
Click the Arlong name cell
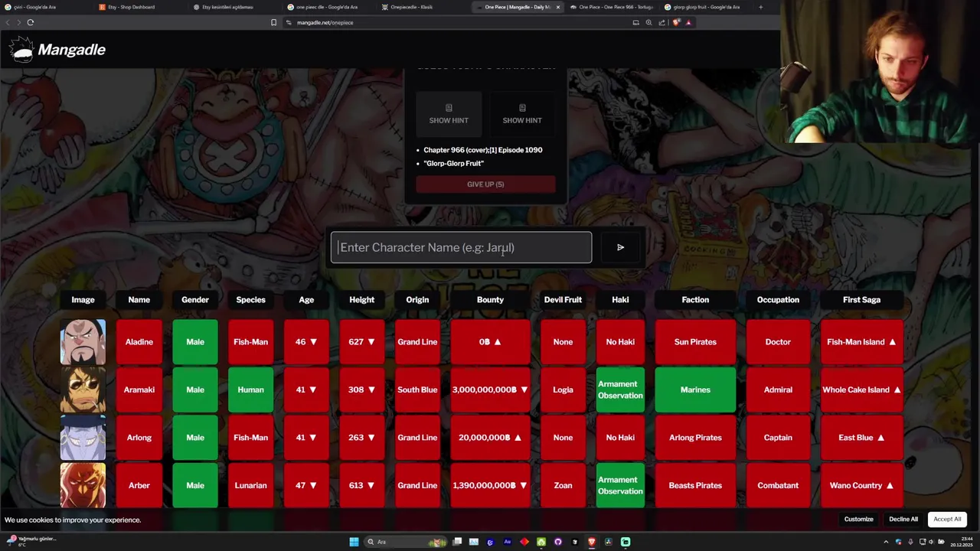point(139,438)
